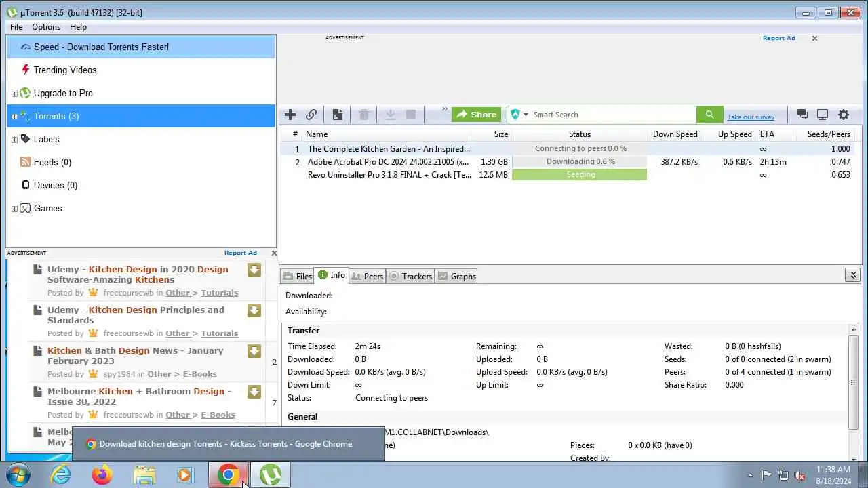Expand the Upgrade to Pro node

pyautogui.click(x=14, y=94)
